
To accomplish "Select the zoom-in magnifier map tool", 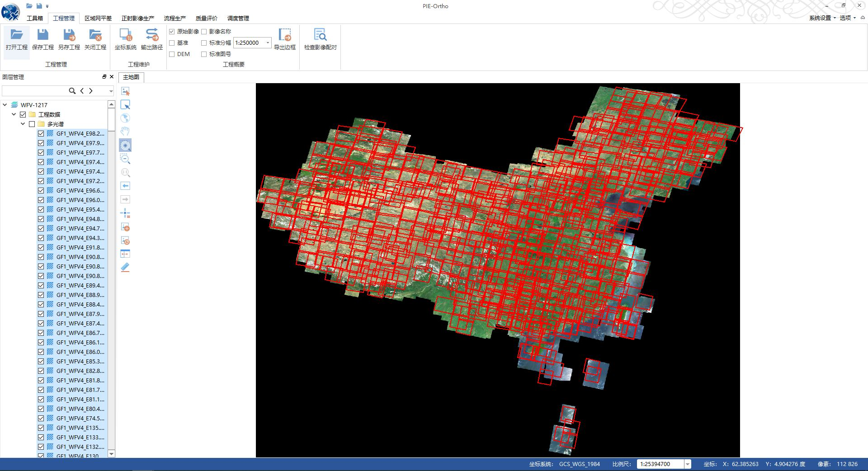I will tap(126, 145).
